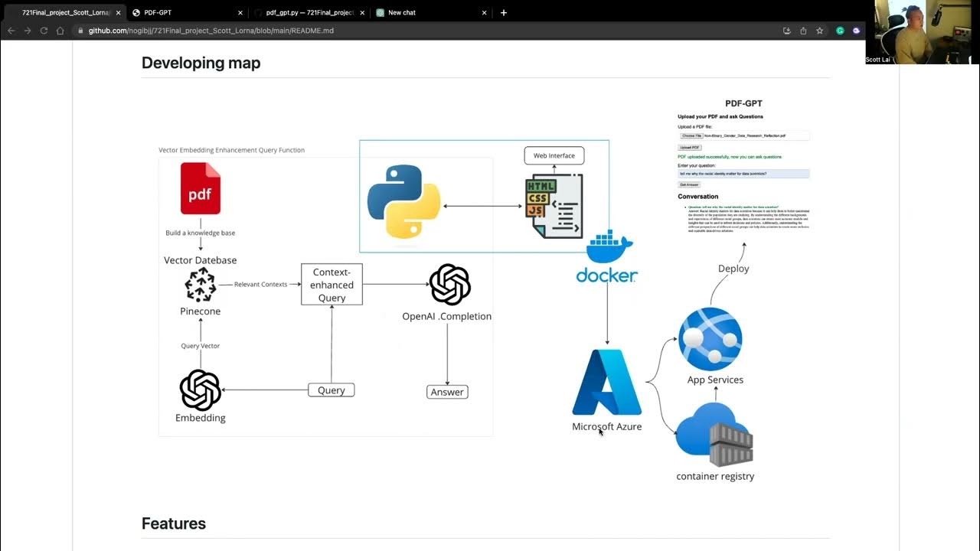This screenshot has height=551, width=980.
Task: Share this page from the address bar
Action: click(x=803, y=31)
